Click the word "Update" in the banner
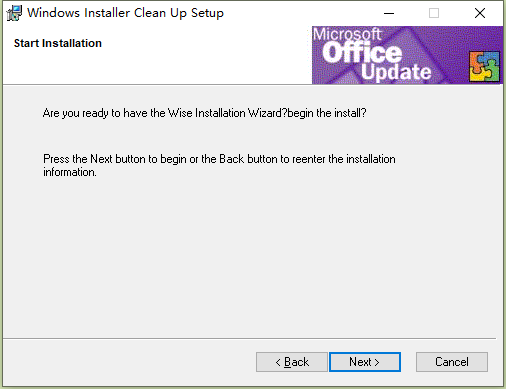This screenshot has height=389, width=506. [396, 72]
